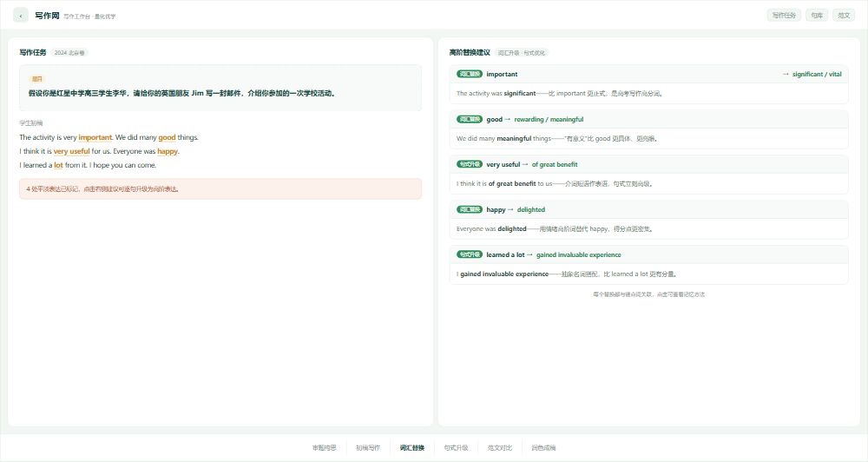
Task: Click the 2024 exam badge beside 写作任务
Action: (x=69, y=53)
